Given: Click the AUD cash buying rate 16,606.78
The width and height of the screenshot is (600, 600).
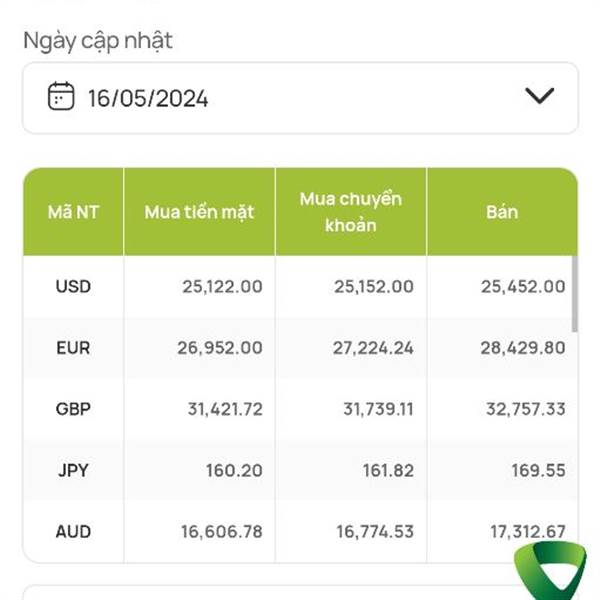Looking at the screenshot, I should 222,532.
